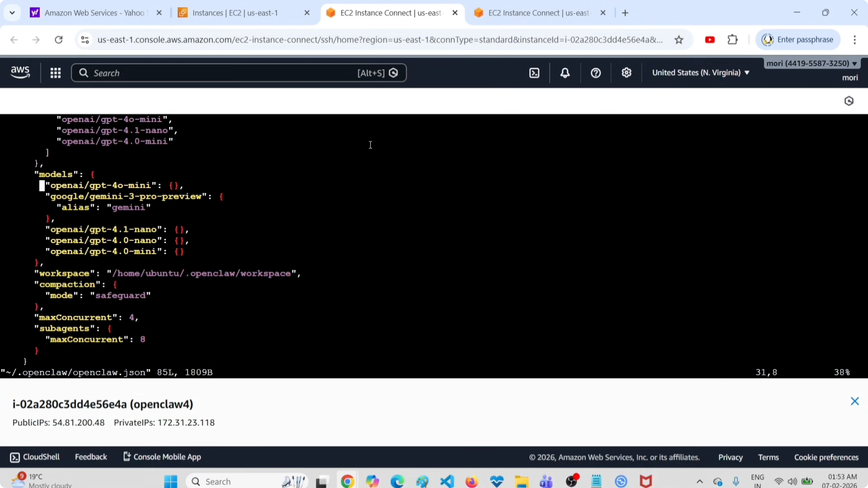
Task: Switch to Instances | EC2 tab
Action: pos(235,13)
